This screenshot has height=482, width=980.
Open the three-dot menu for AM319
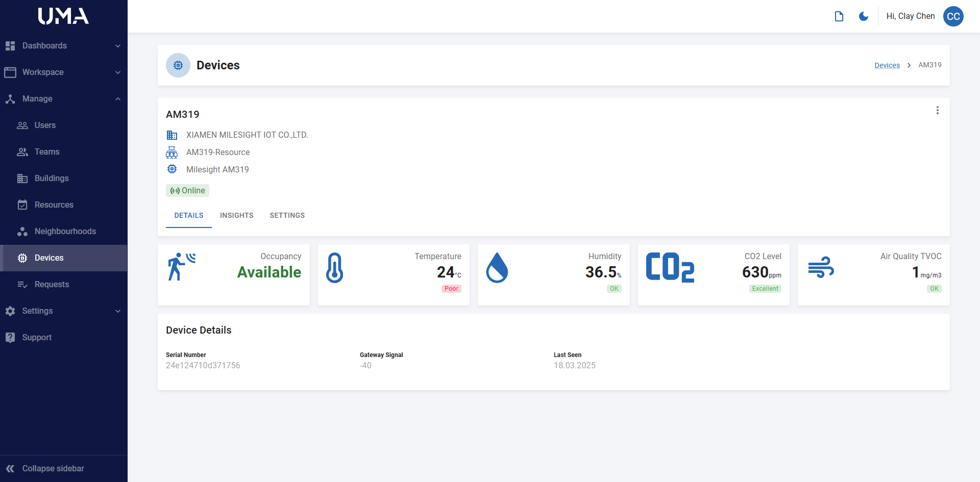(x=938, y=110)
